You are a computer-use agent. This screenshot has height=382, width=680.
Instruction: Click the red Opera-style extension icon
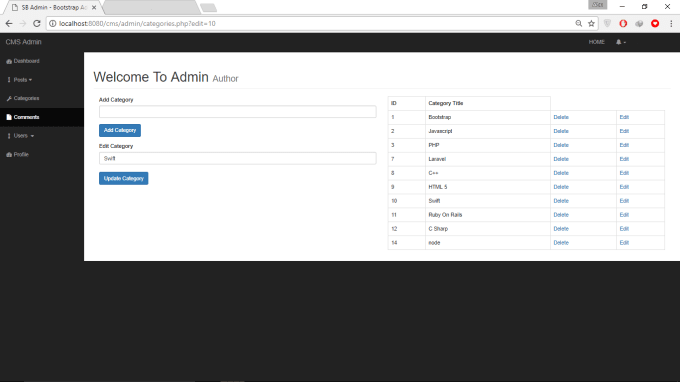click(x=623, y=23)
